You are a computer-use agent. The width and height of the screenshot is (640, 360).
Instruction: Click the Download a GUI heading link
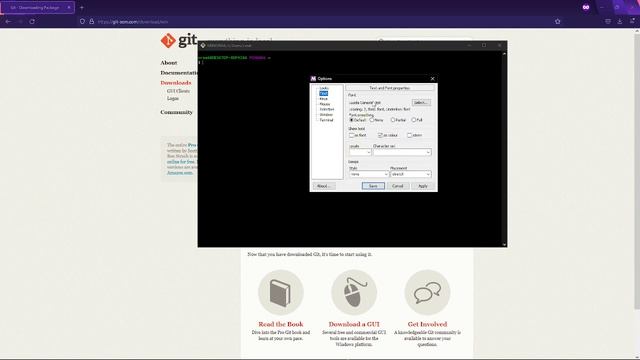point(354,324)
